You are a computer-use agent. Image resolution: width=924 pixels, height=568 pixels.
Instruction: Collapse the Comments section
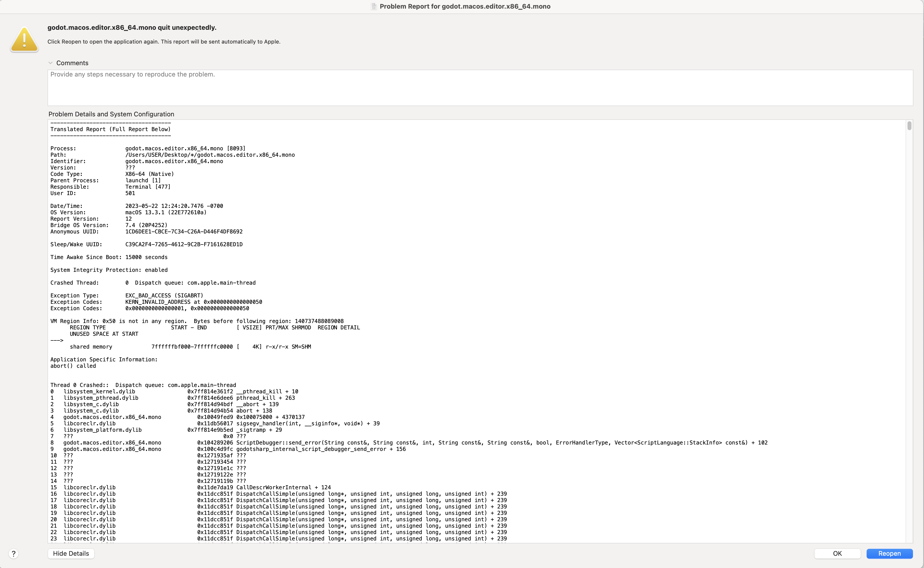(51, 63)
